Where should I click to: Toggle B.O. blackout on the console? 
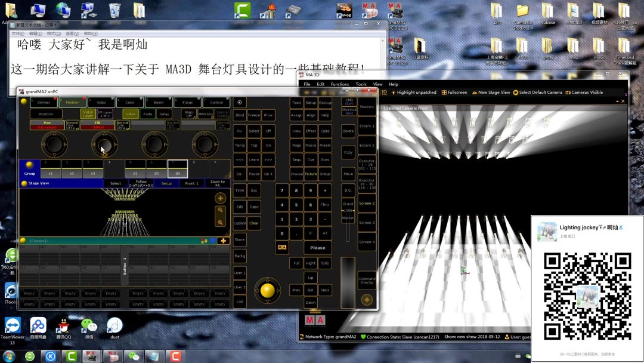(348, 190)
